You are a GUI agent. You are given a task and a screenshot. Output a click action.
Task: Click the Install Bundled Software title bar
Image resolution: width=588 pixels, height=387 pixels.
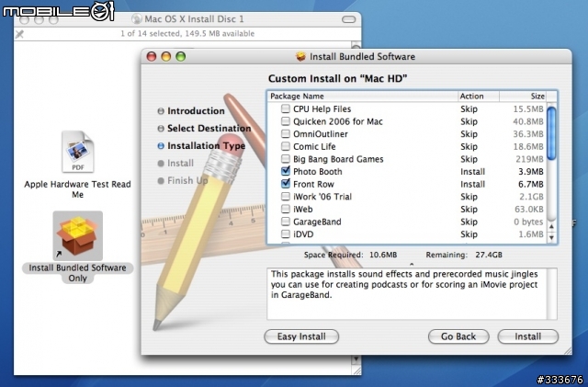tap(356, 57)
